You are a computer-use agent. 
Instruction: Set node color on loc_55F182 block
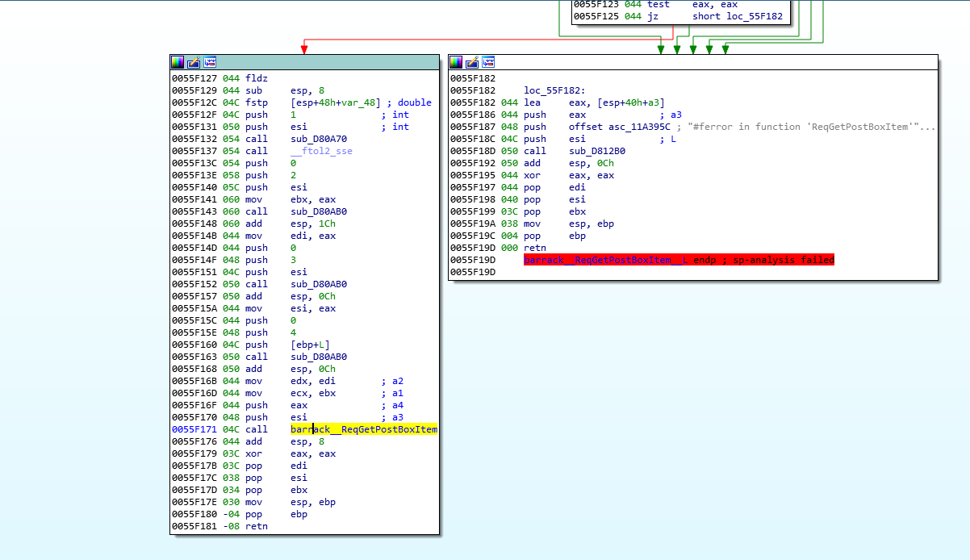click(x=456, y=62)
